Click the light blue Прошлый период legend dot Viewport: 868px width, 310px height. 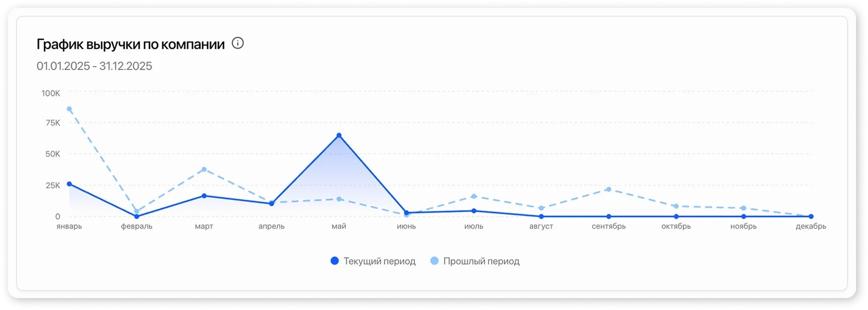tap(434, 261)
